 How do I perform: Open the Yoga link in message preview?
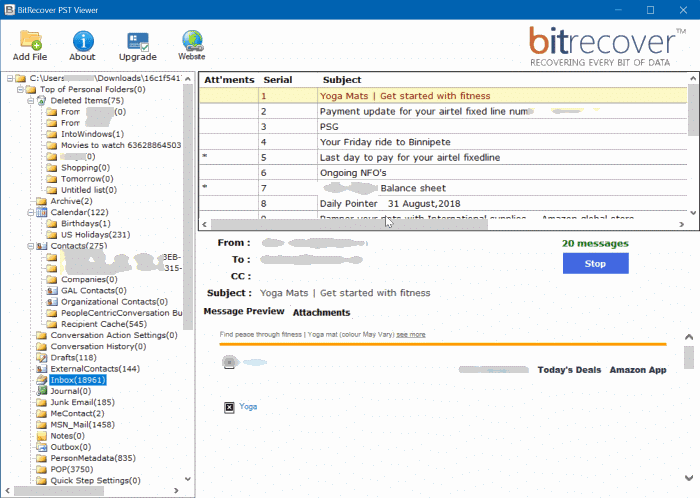click(248, 407)
